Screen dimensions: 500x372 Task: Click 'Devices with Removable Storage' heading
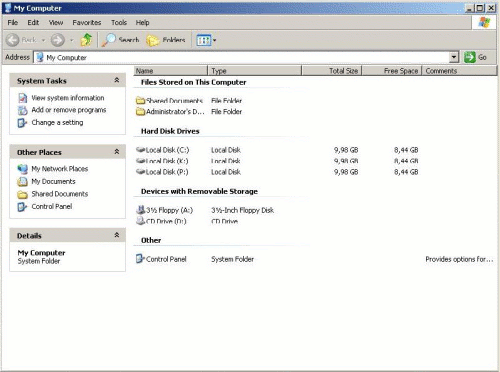[199, 192]
